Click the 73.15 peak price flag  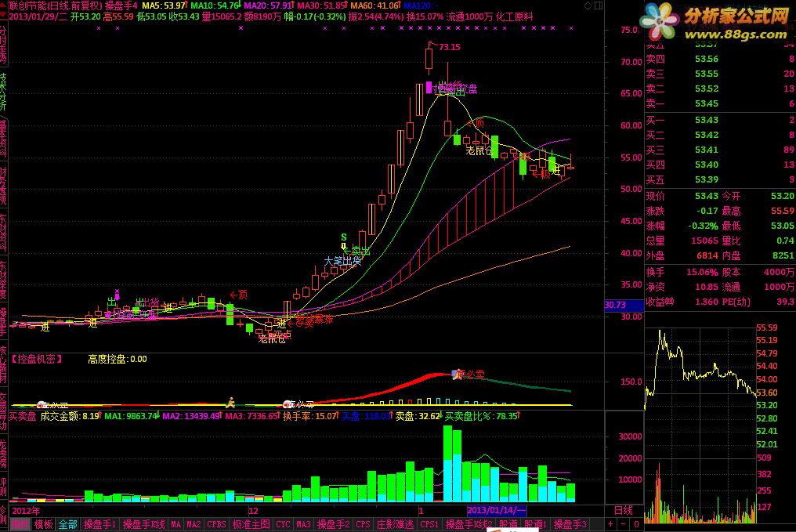[x=449, y=47]
